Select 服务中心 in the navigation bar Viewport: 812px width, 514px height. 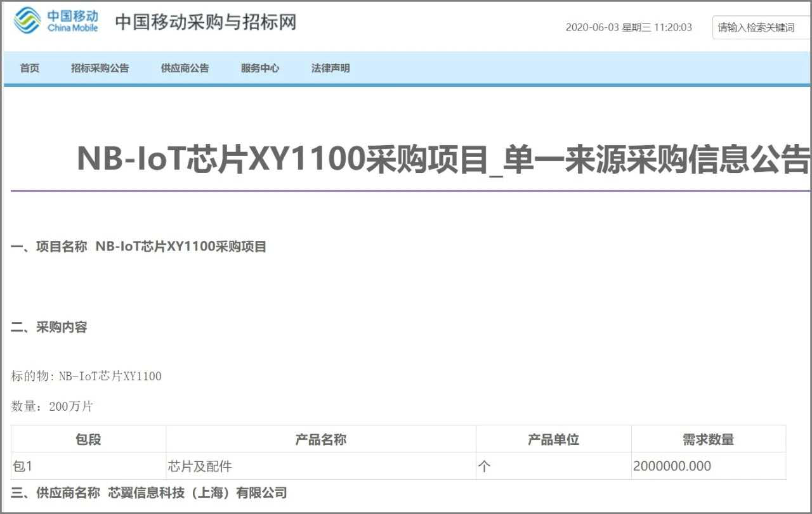tap(259, 68)
